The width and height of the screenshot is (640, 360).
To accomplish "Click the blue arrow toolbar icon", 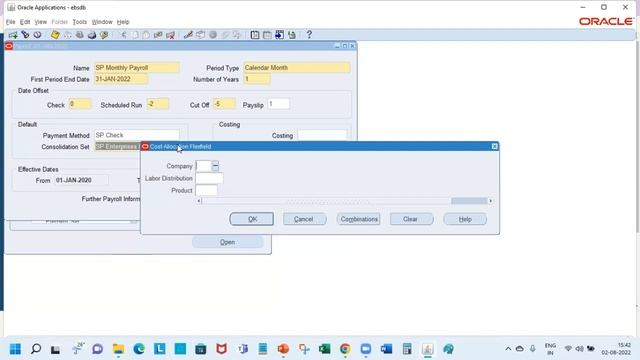I will (279, 35).
